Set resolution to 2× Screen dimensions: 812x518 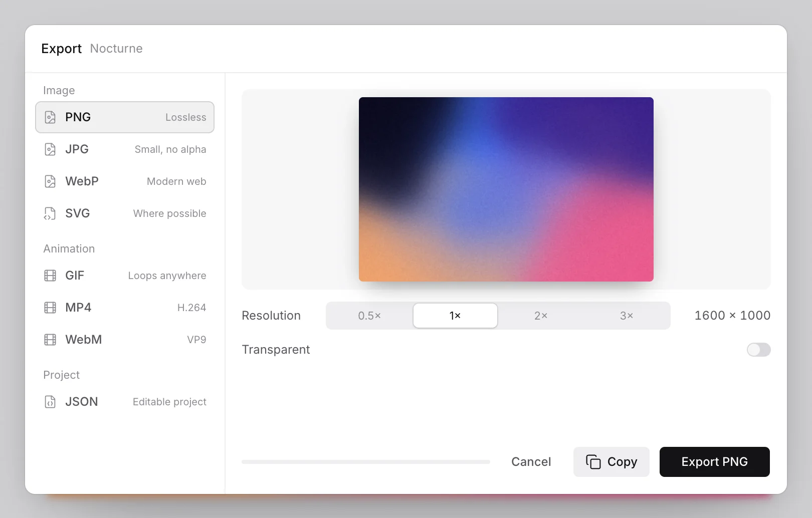tap(541, 316)
